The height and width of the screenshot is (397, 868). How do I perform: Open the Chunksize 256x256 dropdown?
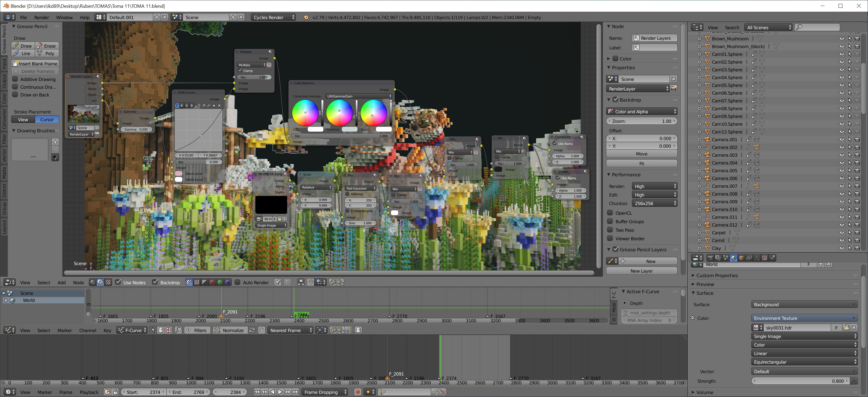[x=655, y=203]
